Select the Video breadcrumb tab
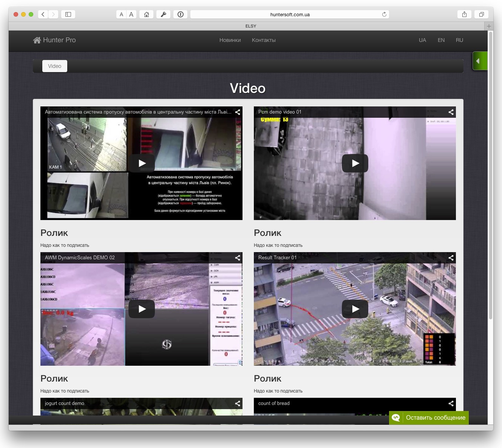502x448 pixels. coord(55,66)
